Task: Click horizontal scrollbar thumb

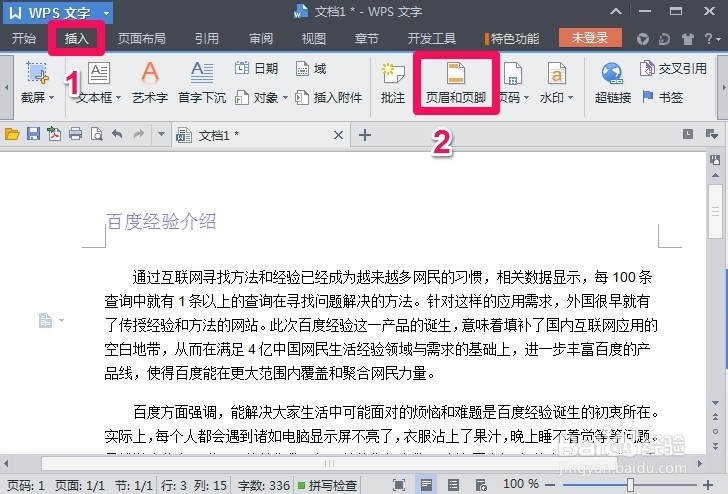Action: point(329,463)
